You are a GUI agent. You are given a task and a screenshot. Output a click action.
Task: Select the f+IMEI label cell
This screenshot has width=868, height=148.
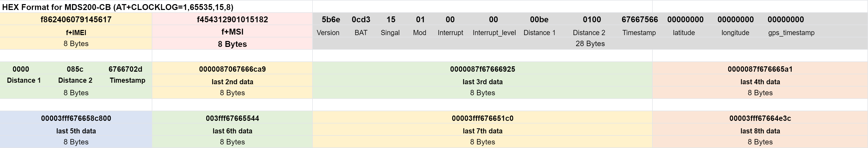click(76, 32)
